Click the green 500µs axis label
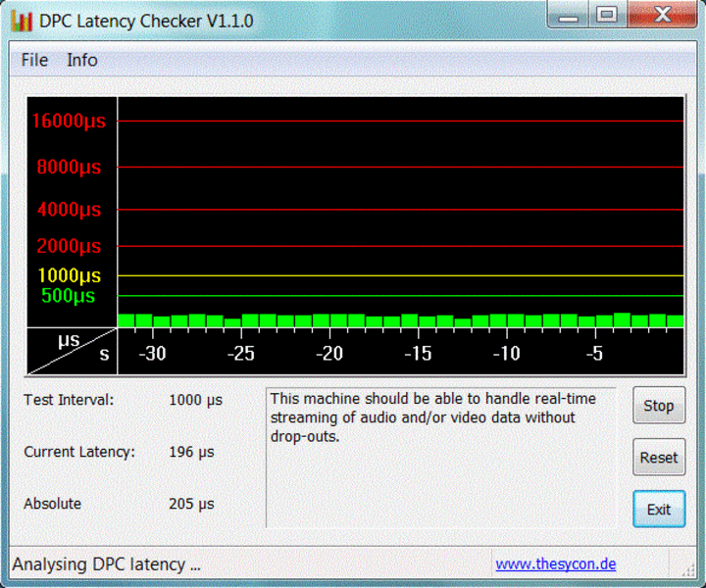This screenshot has width=706, height=588. coord(68,296)
